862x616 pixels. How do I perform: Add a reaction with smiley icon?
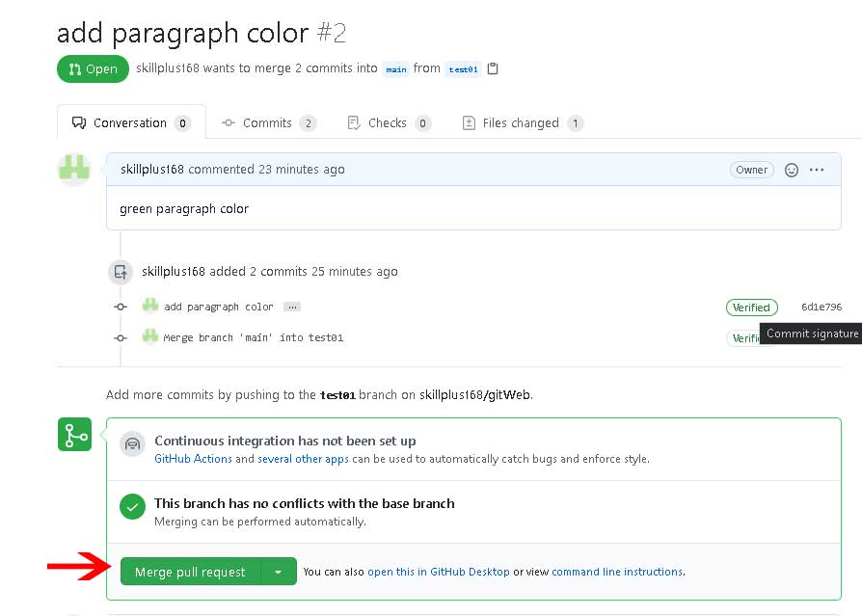click(x=791, y=170)
